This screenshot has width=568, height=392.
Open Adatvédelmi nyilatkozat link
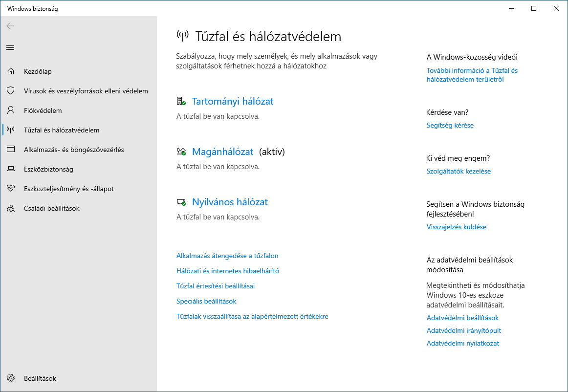tap(462, 344)
